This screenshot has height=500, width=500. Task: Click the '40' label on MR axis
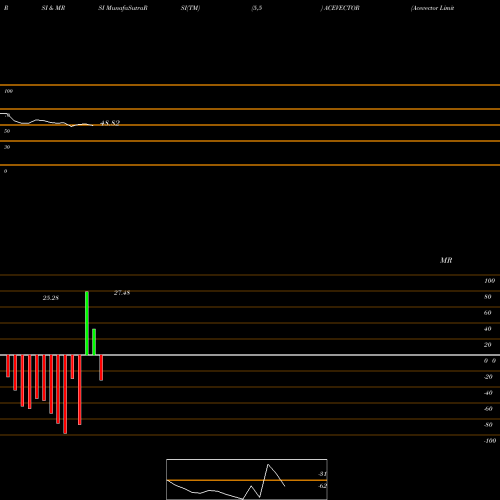tap(488, 329)
